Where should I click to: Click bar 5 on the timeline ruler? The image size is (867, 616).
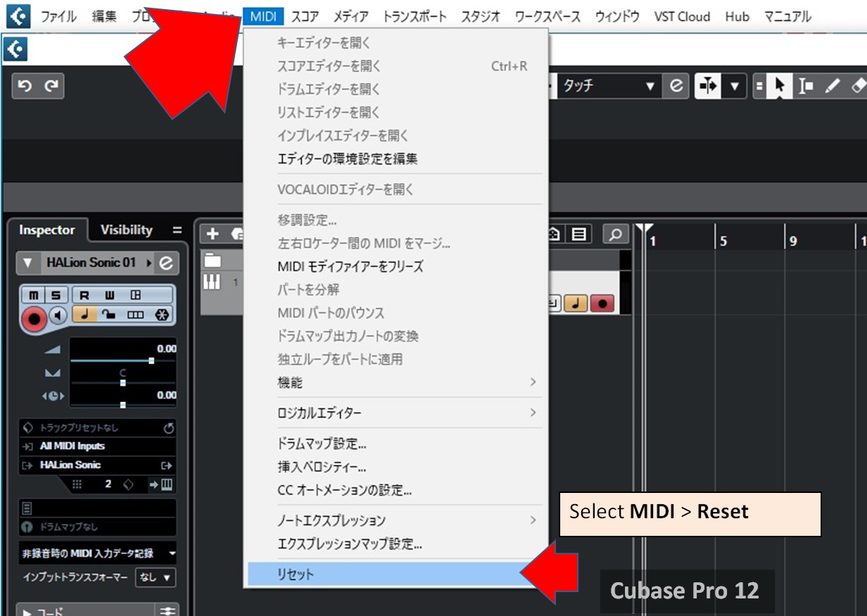coord(723,241)
